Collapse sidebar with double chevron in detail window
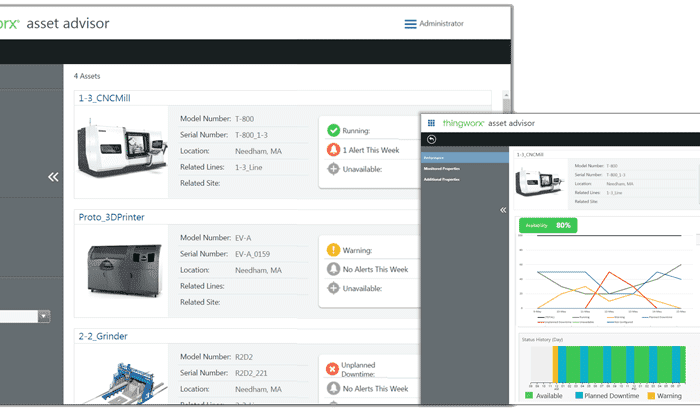 pyautogui.click(x=503, y=210)
